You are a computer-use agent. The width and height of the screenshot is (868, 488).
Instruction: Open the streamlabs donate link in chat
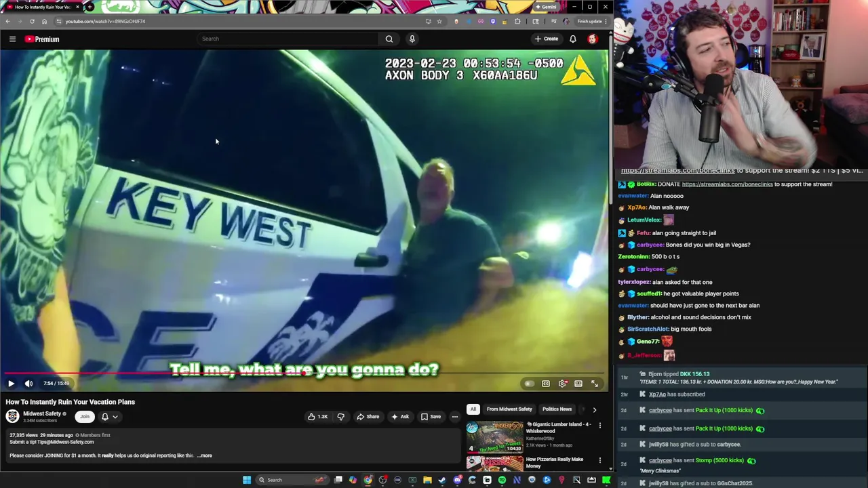click(x=727, y=184)
